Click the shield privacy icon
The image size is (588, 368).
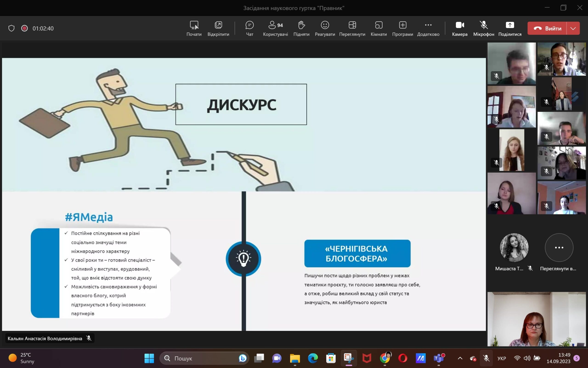point(11,28)
